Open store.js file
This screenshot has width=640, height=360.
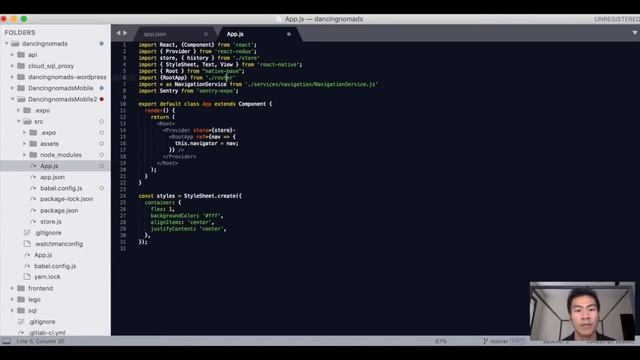click(51, 222)
